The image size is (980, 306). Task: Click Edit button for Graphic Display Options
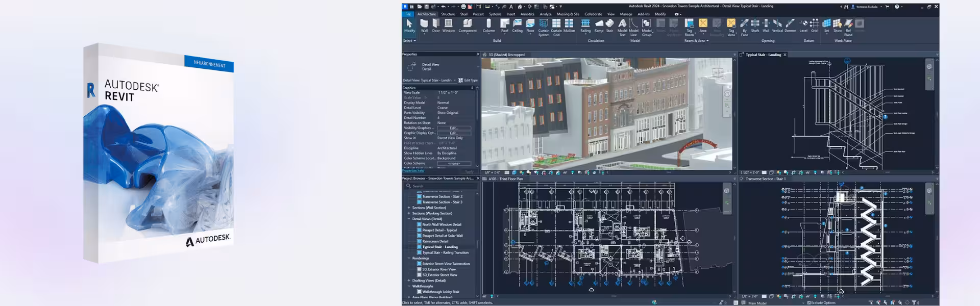pos(454,133)
